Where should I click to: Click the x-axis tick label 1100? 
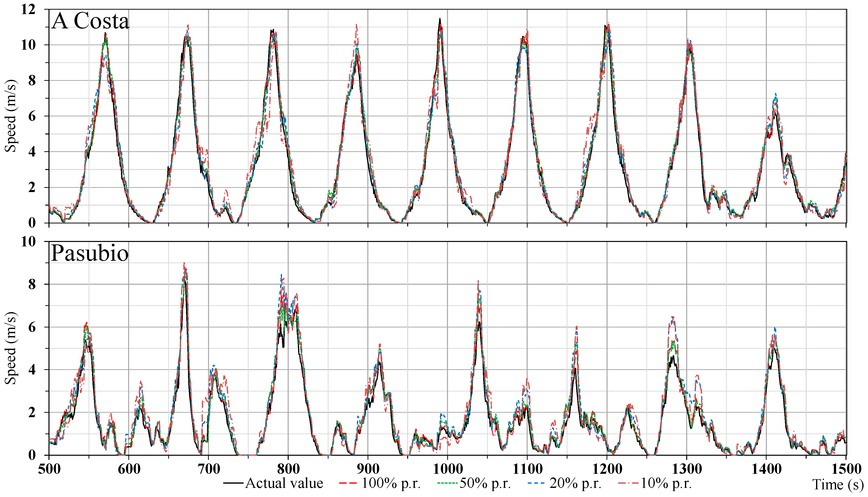click(527, 469)
